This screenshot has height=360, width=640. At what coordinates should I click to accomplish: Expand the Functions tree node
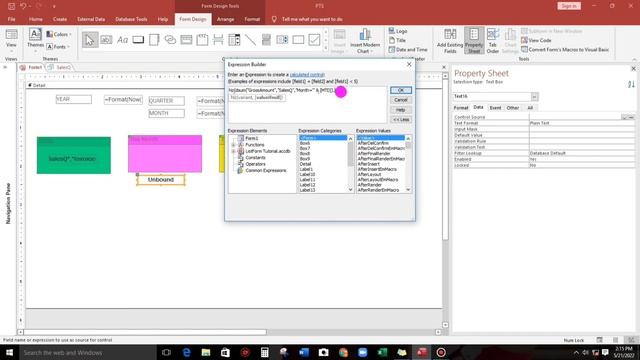(x=233, y=145)
